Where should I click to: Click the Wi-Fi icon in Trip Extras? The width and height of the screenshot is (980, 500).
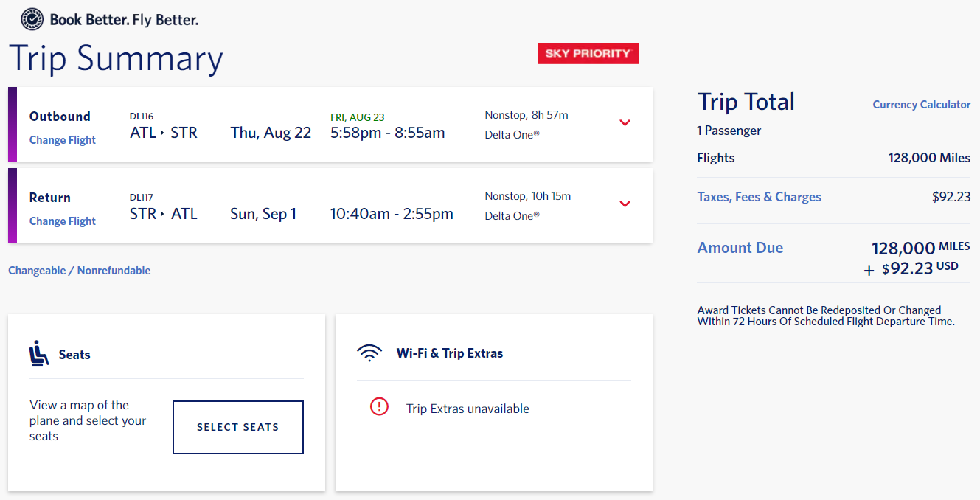(x=369, y=353)
